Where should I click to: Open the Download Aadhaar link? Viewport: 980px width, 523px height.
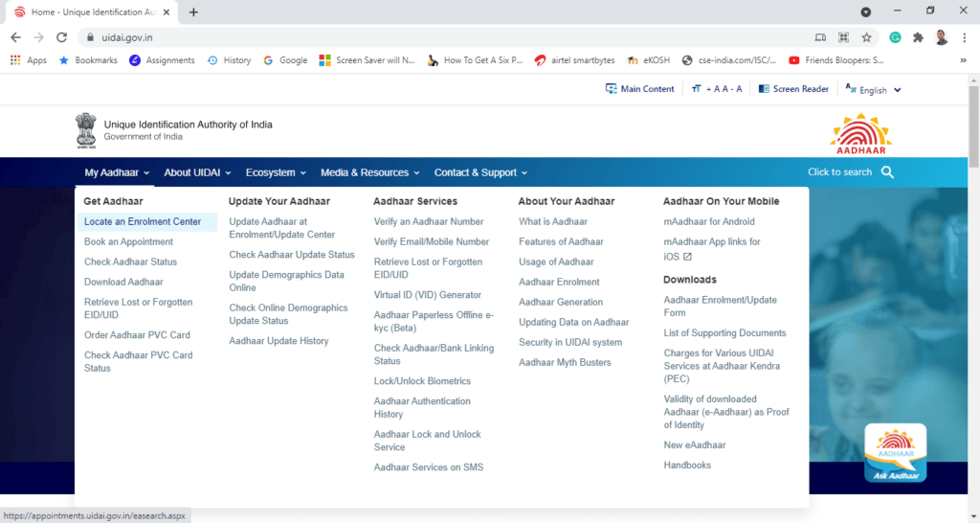[x=123, y=283]
